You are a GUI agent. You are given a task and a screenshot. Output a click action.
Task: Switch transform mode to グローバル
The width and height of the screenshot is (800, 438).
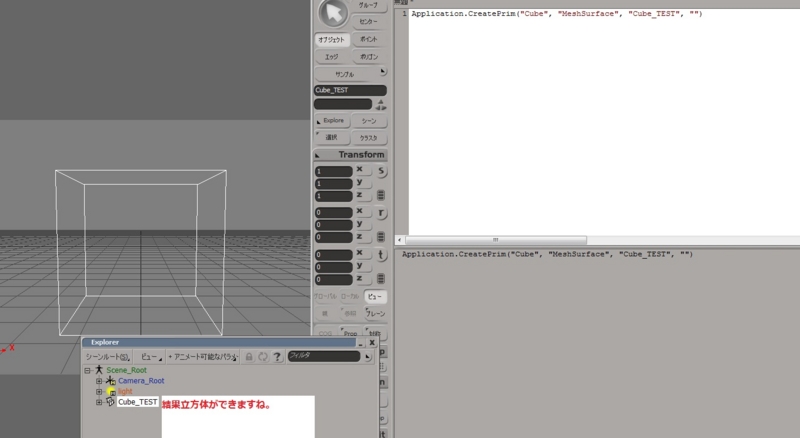pos(325,297)
